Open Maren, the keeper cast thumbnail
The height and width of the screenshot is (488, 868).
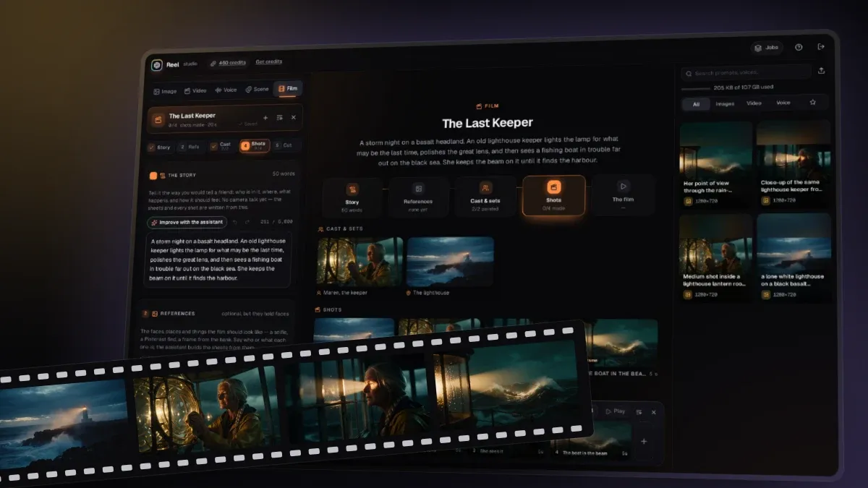click(360, 262)
